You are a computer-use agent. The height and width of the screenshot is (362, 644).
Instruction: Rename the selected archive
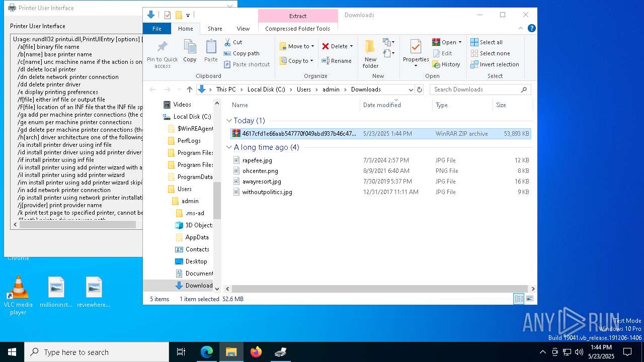[337, 61]
